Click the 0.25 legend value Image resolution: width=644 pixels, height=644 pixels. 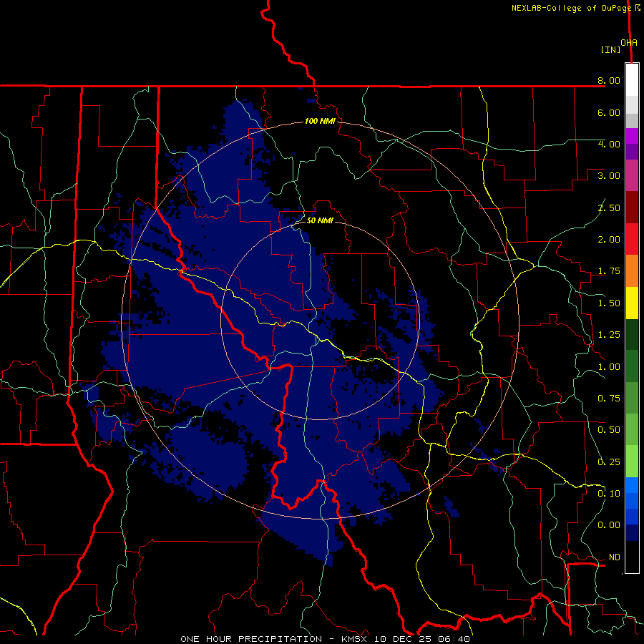click(x=609, y=462)
